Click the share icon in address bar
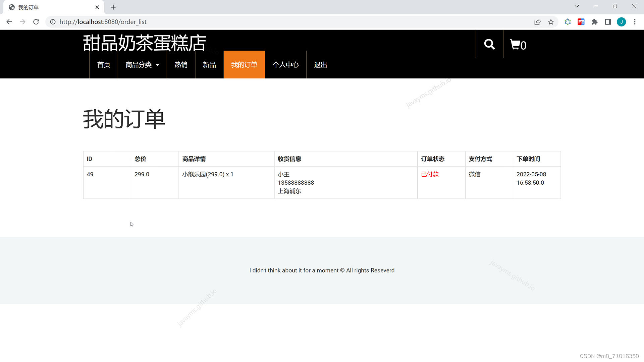644x362 pixels. tap(537, 22)
